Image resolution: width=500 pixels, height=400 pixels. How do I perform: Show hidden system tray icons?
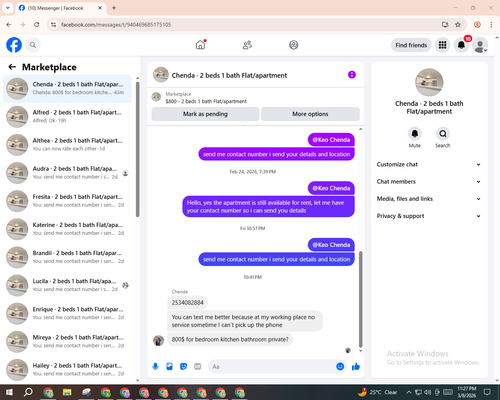[409, 392]
